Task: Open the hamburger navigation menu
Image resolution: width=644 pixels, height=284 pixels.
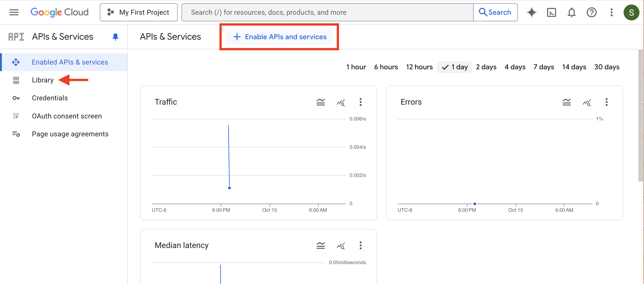Action: click(x=14, y=12)
